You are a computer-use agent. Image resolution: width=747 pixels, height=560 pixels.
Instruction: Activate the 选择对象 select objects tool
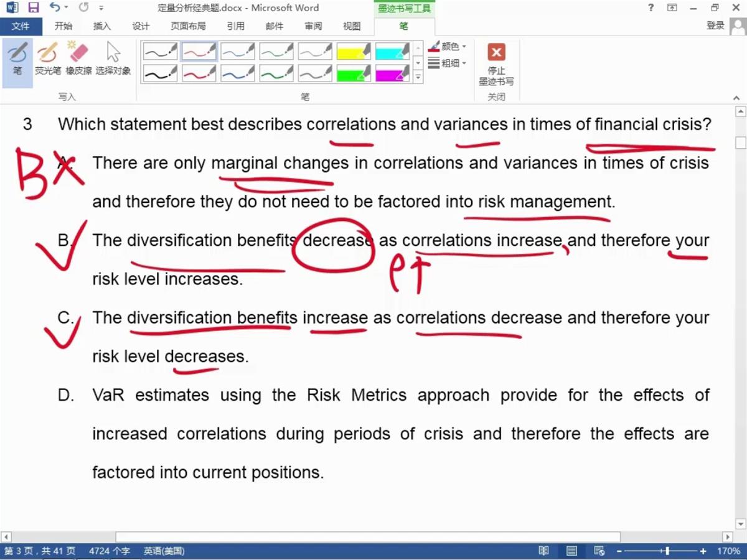coord(113,60)
